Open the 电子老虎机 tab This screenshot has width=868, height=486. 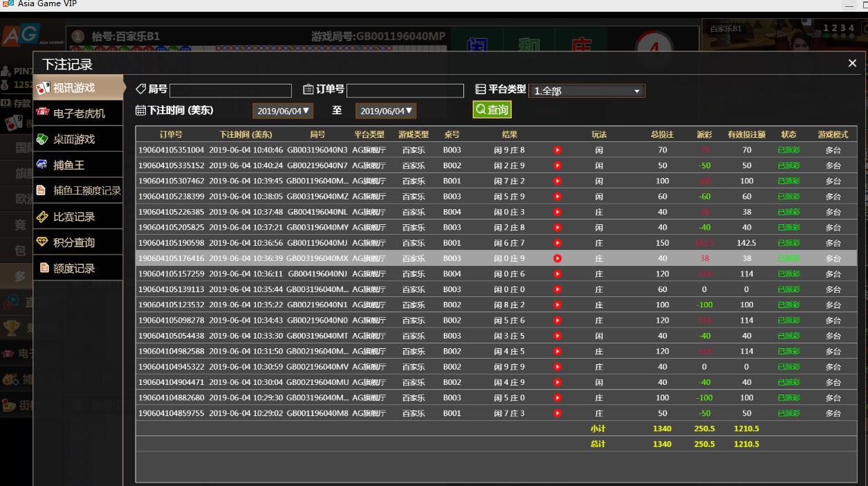point(78,114)
